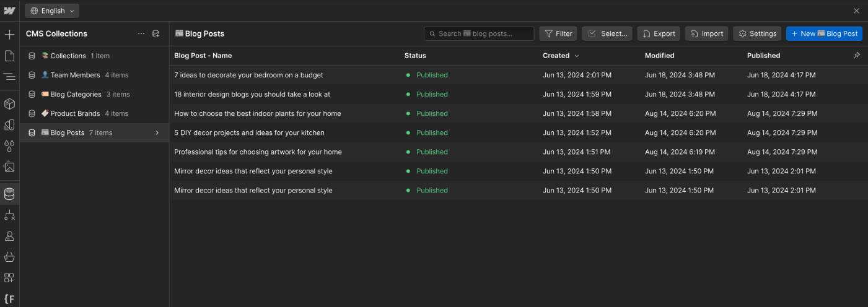This screenshot has width=868, height=307.
Task: Open the Assets image icon
Action: coord(9,166)
